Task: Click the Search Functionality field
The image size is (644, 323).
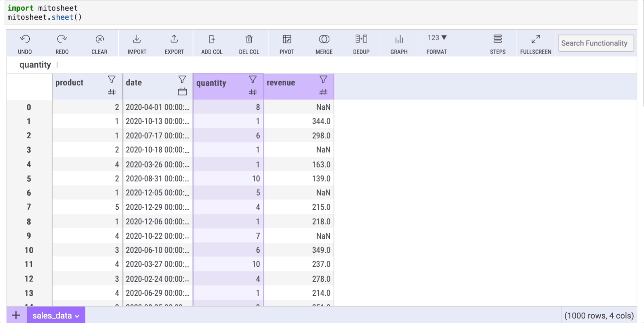Action: tap(596, 43)
